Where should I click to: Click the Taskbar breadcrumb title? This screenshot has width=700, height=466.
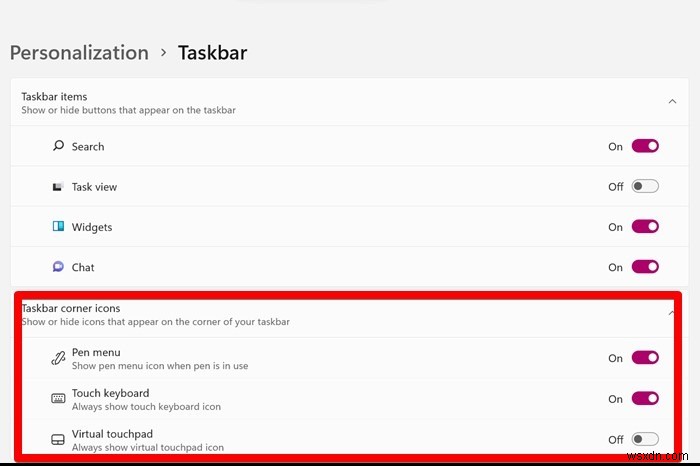tap(212, 53)
